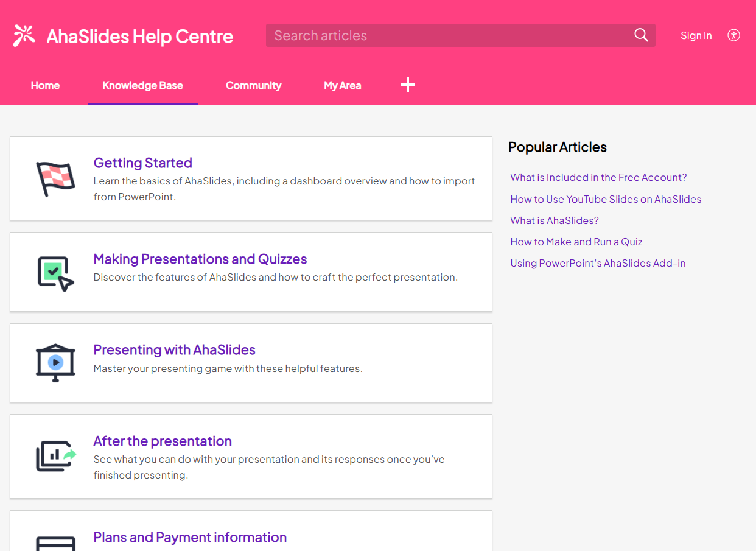Click the projector screen Presenting icon
This screenshot has width=756, height=551.
(55, 363)
